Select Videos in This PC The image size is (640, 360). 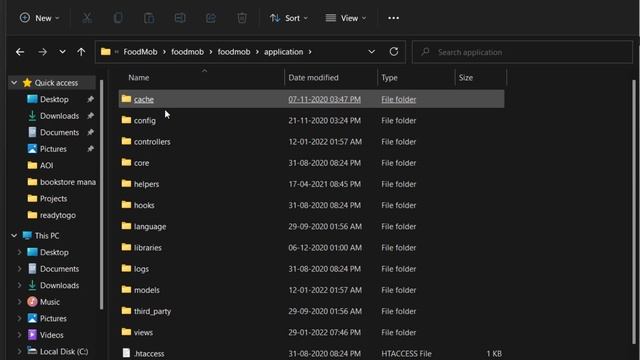click(51, 335)
